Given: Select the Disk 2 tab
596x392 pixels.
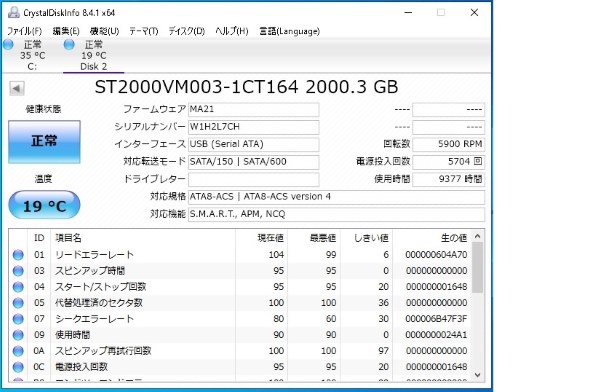Looking at the screenshot, I should click(x=94, y=56).
